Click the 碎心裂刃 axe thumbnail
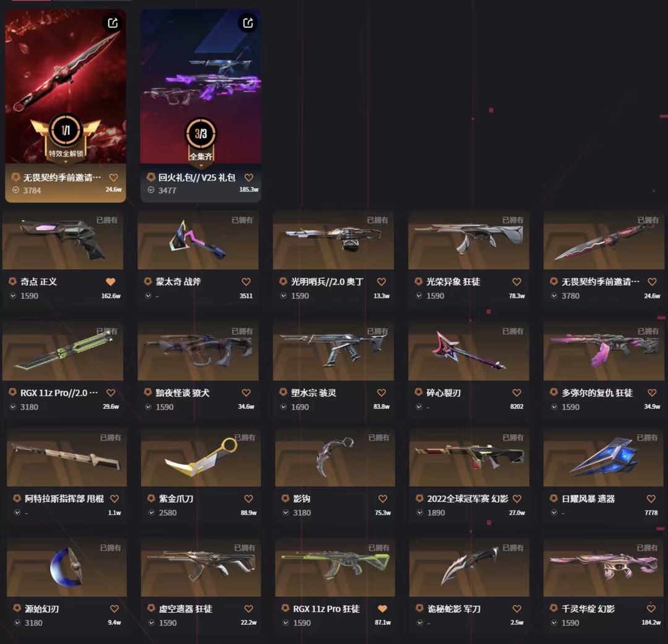 469,351
